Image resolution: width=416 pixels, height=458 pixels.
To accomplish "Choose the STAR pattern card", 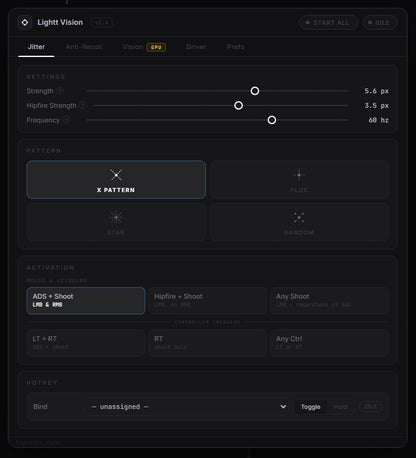I will point(116,222).
